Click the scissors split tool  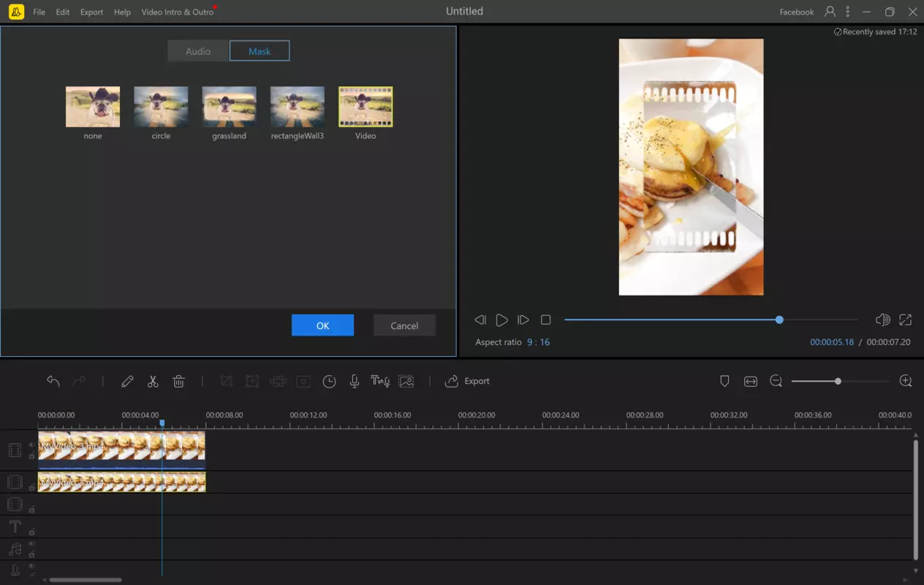153,381
